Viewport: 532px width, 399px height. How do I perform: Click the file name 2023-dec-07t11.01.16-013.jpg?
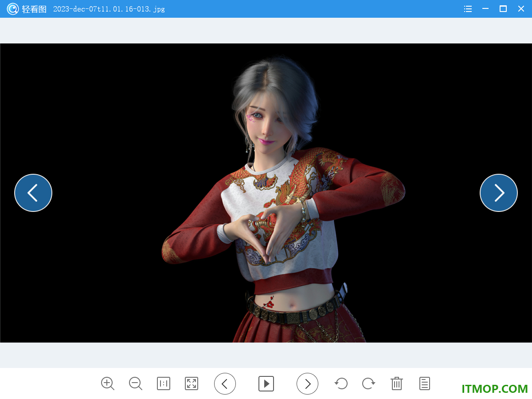(x=109, y=9)
